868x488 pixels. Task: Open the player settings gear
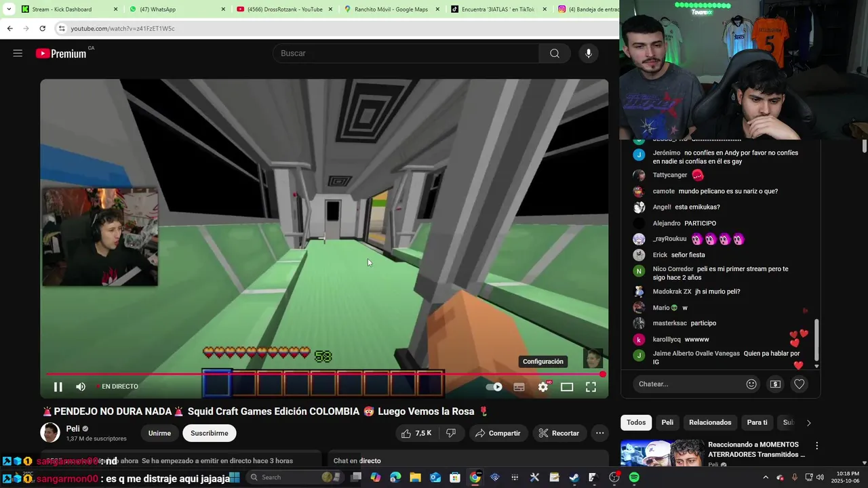point(543,387)
